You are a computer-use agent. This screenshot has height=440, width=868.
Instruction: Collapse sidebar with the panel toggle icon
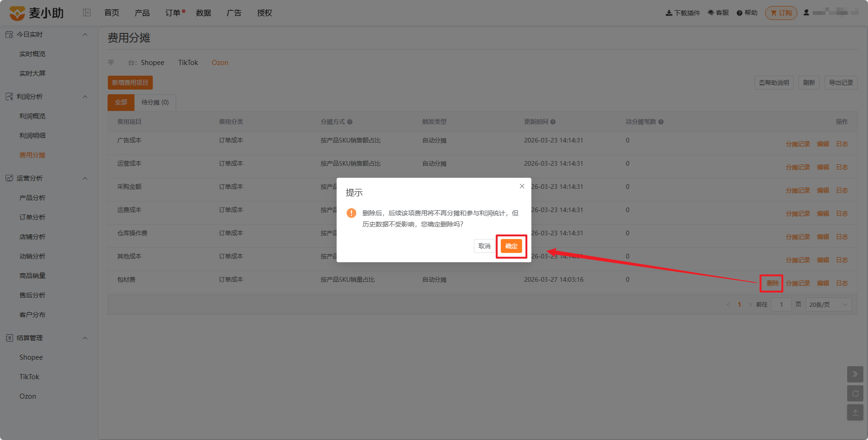point(87,13)
